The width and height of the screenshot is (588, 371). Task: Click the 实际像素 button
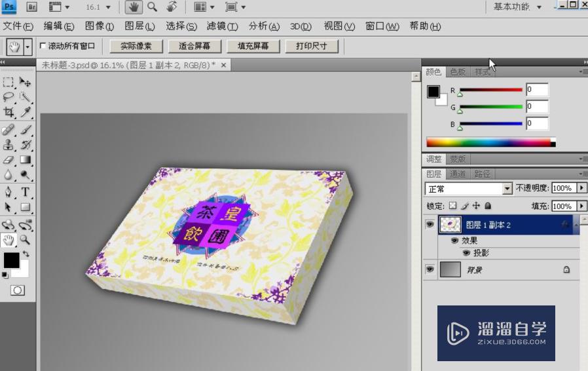tap(136, 46)
